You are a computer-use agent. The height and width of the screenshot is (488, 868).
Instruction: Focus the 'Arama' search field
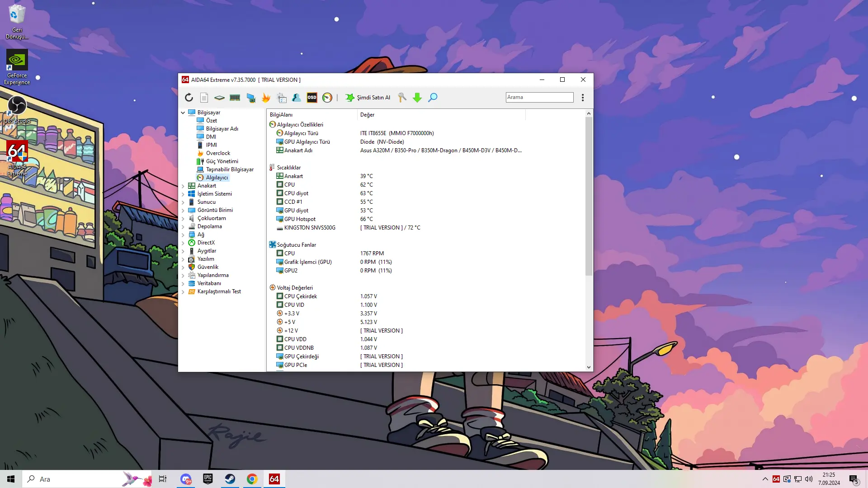tap(539, 97)
